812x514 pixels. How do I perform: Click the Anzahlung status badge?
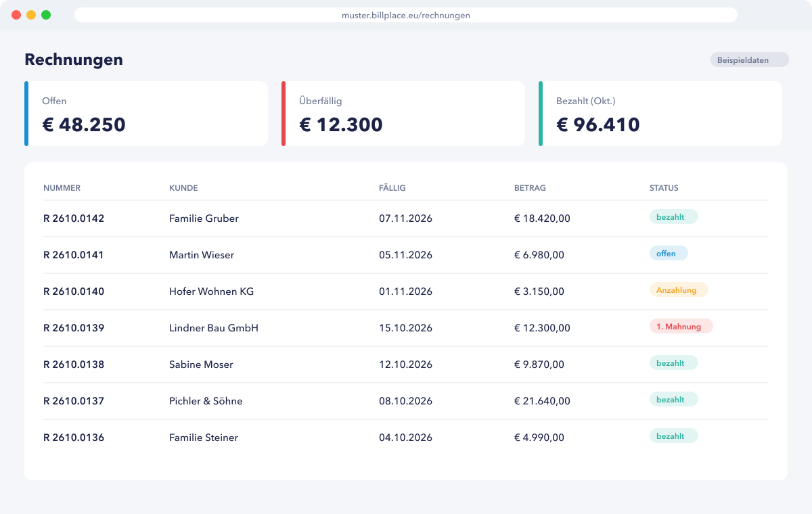point(679,290)
